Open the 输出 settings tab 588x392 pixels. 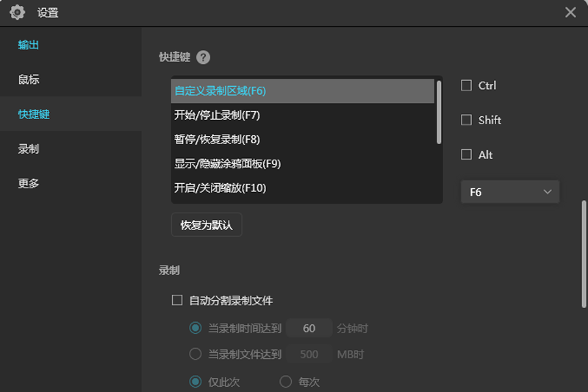[x=29, y=45]
